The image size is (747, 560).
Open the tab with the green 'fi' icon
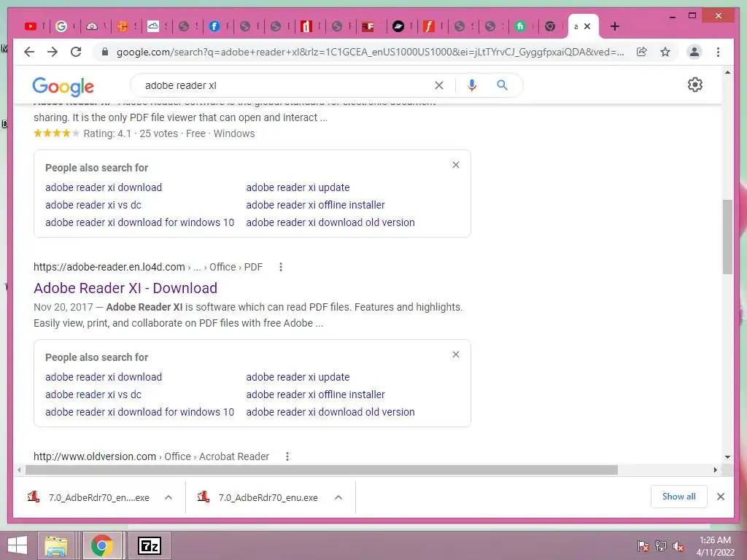[520, 26]
